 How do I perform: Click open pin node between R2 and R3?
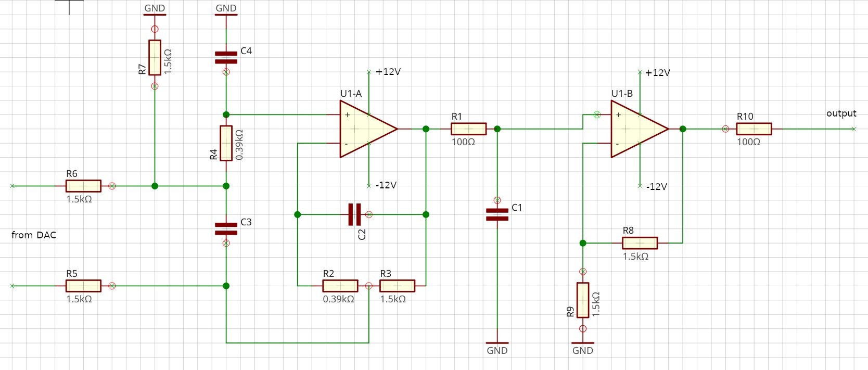(369, 286)
